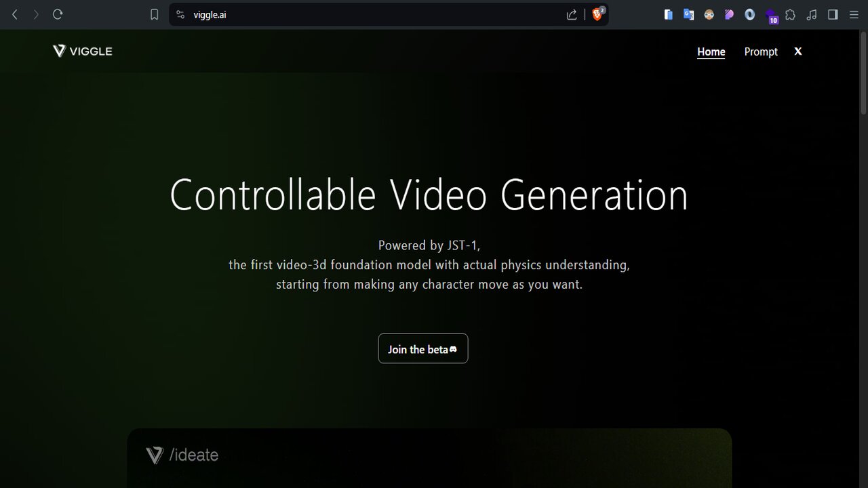Viewport: 868px width, 488px height.
Task: Open the browser hamburger main menu
Action: tap(854, 14)
